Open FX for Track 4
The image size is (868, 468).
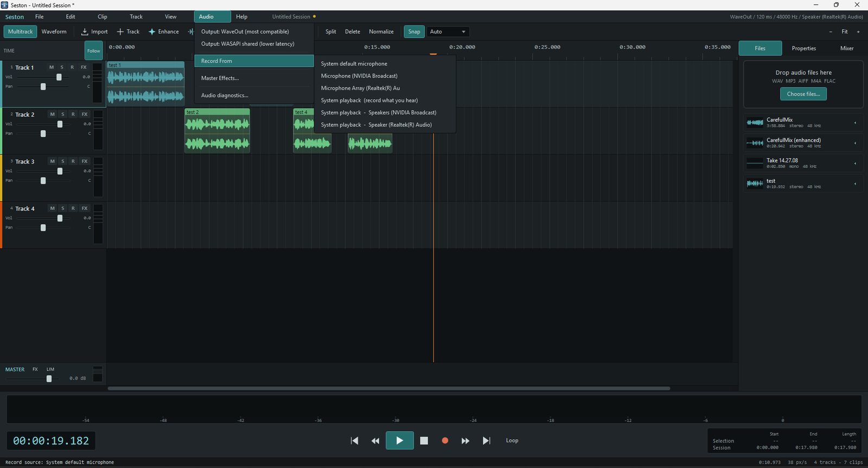pos(85,208)
